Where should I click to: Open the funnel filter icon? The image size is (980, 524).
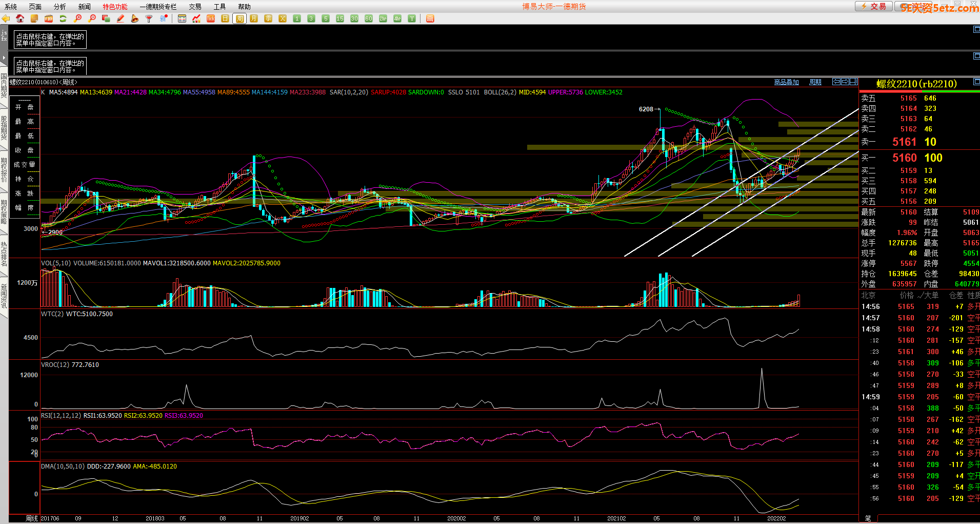(149, 18)
